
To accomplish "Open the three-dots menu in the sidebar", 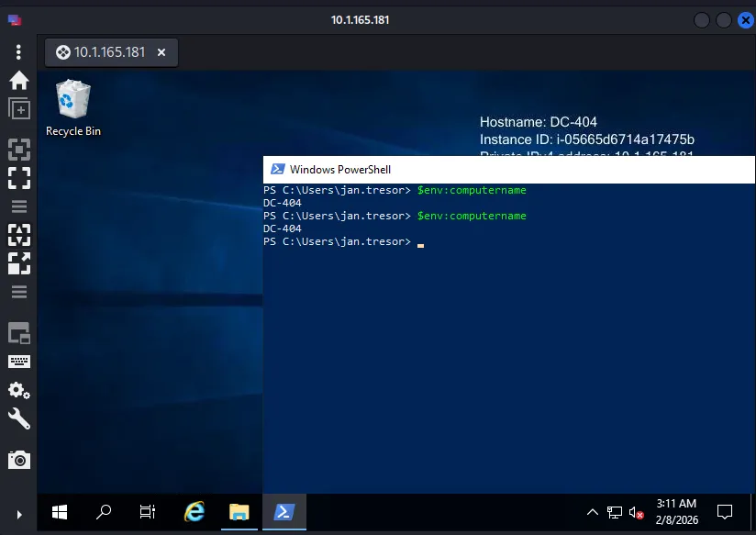I will click(x=18, y=51).
